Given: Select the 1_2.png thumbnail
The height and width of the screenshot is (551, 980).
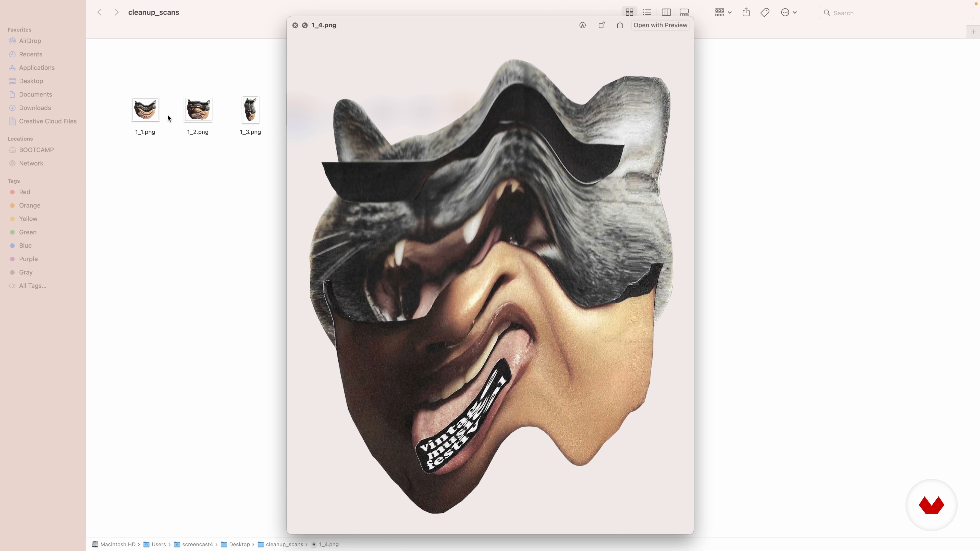Looking at the screenshot, I should (x=198, y=109).
